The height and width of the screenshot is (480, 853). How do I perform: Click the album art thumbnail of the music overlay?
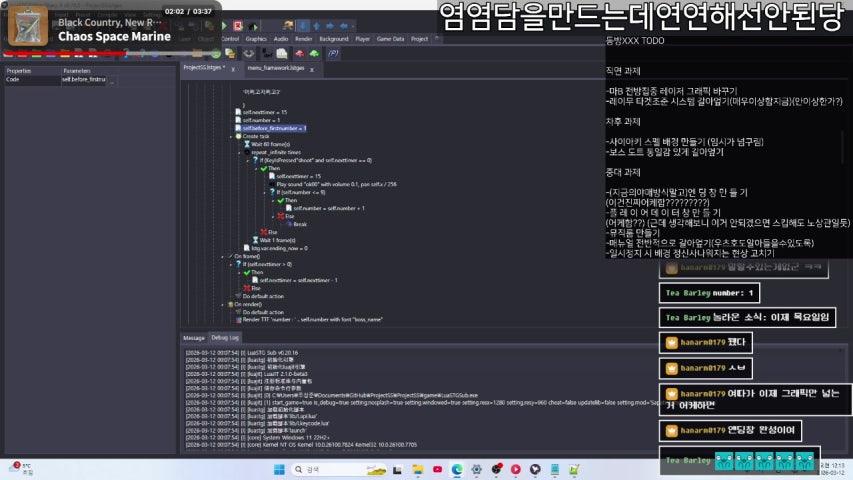point(28,26)
